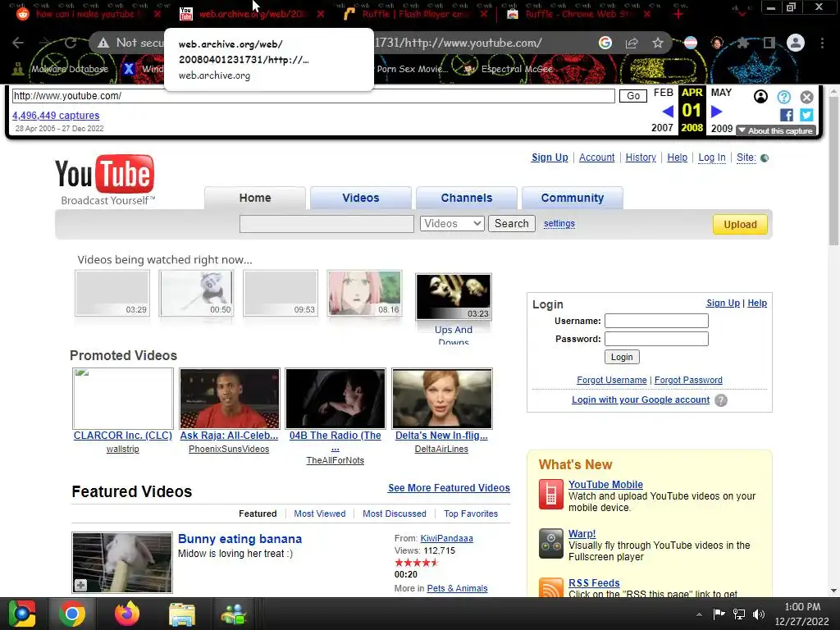Click the Login form button
Image resolution: width=840 pixels, height=630 pixels.
tap(622, 357)
